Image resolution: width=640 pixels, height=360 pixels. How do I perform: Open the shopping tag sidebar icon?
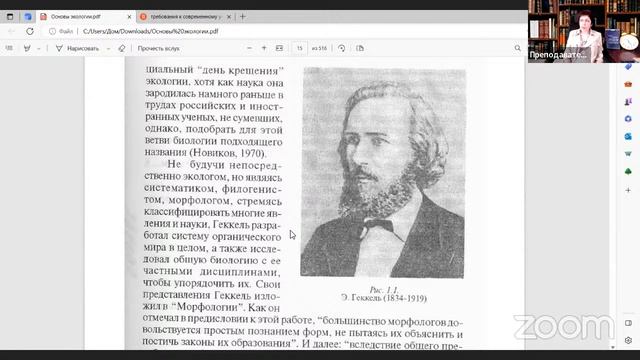pos(628,67)
